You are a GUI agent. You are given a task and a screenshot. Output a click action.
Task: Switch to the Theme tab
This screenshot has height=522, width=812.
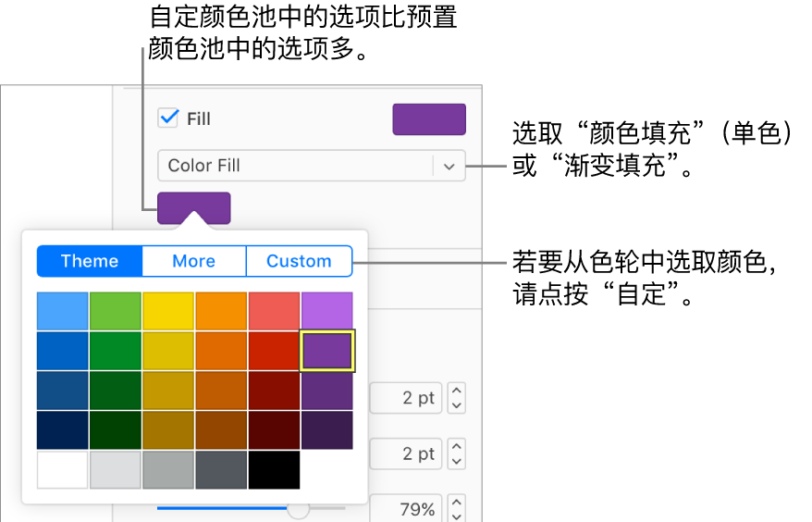coord(90,261)
